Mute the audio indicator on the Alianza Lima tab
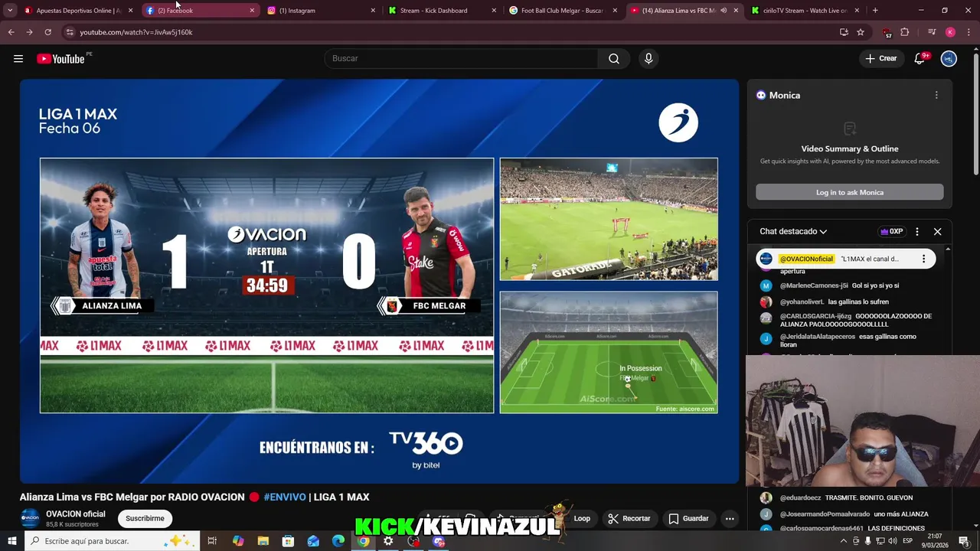 (724, 11)
